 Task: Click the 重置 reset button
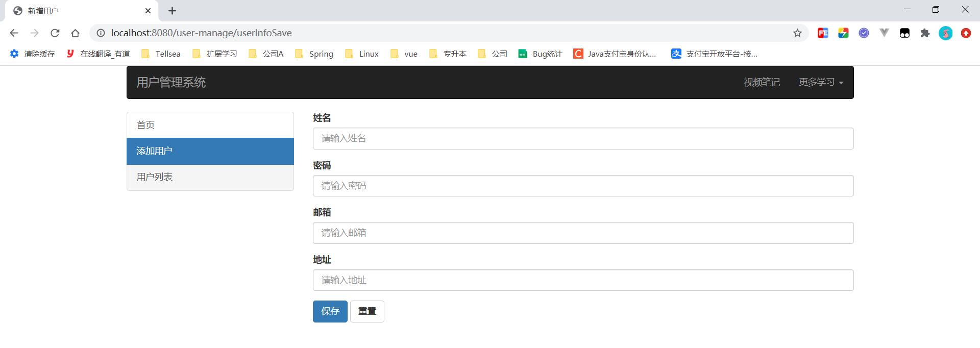(x=367, y=311)
